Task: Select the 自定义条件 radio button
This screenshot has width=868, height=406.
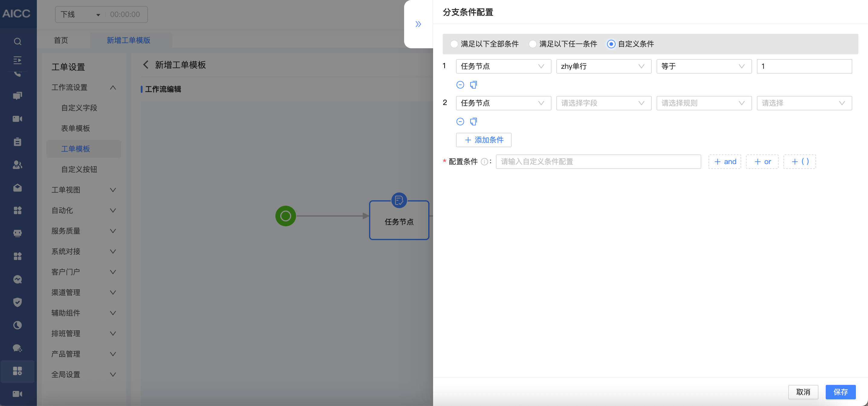Action: [611, 44]
